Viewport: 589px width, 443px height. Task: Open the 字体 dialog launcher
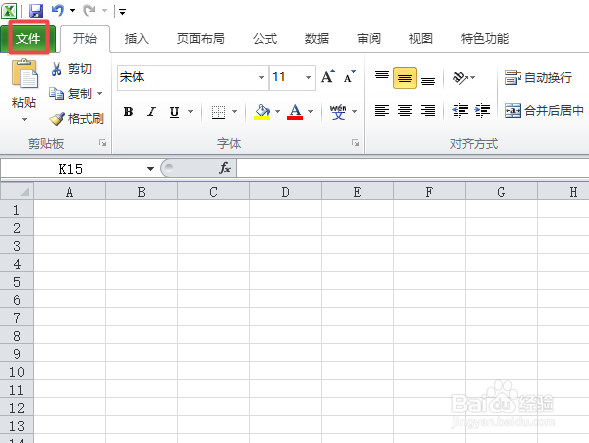point(355,143)
